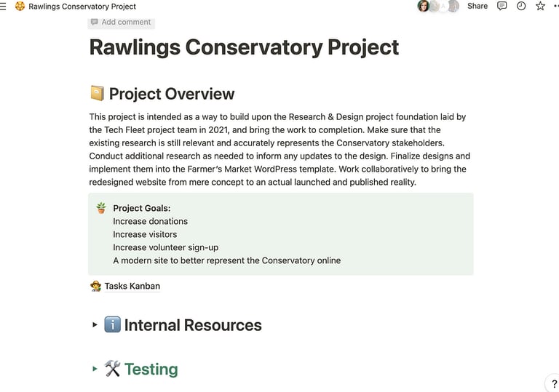Change the plant callout icon
The image size is (559, 392).
point(101,208)
